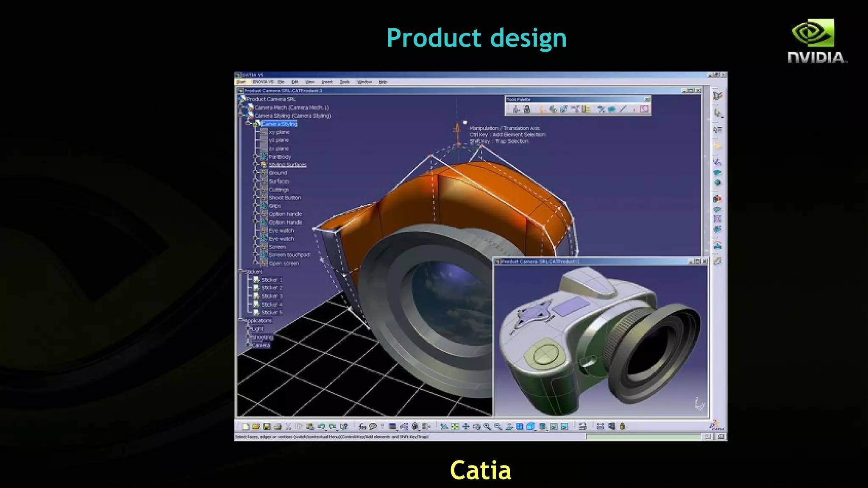Image resolution: width=868 pixels, height=488 pixels.
Task: Click the Product Camera SRL root node
Action: coord(271,99)
